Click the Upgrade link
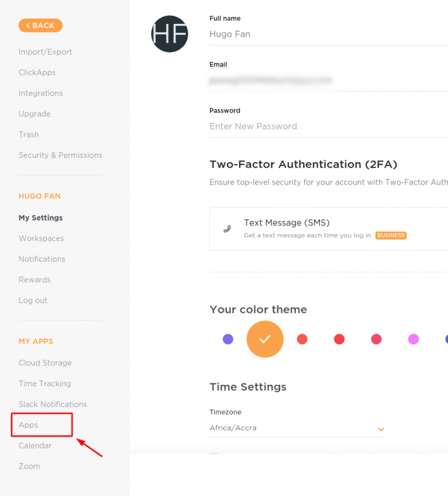 click(34, 114)
